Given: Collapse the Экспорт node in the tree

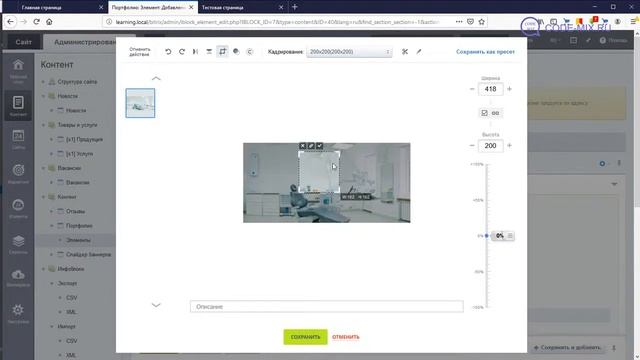Looking at the screenshot, I should [52, 283].
